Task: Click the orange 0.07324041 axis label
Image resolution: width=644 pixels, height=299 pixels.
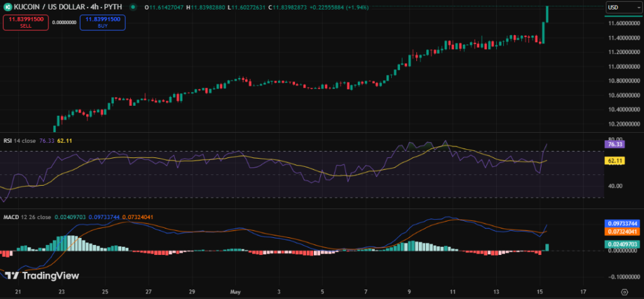Action: pyautogui.click(x=622, y=232)
